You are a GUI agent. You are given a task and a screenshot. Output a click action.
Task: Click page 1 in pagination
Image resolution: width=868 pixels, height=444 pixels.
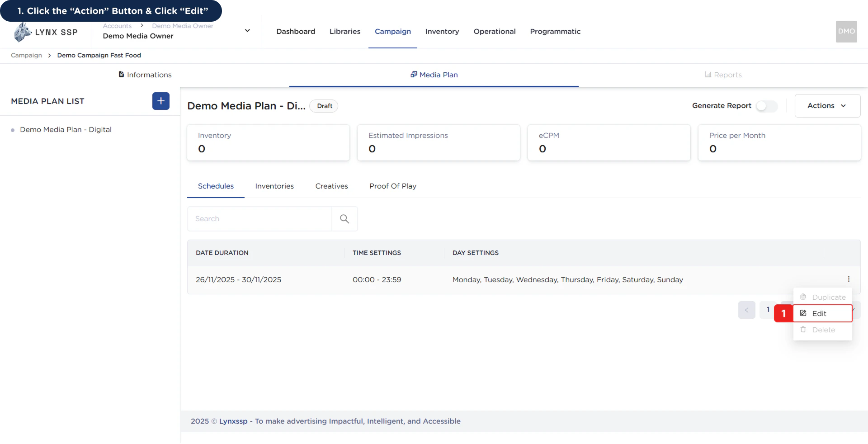pos(768,310)
